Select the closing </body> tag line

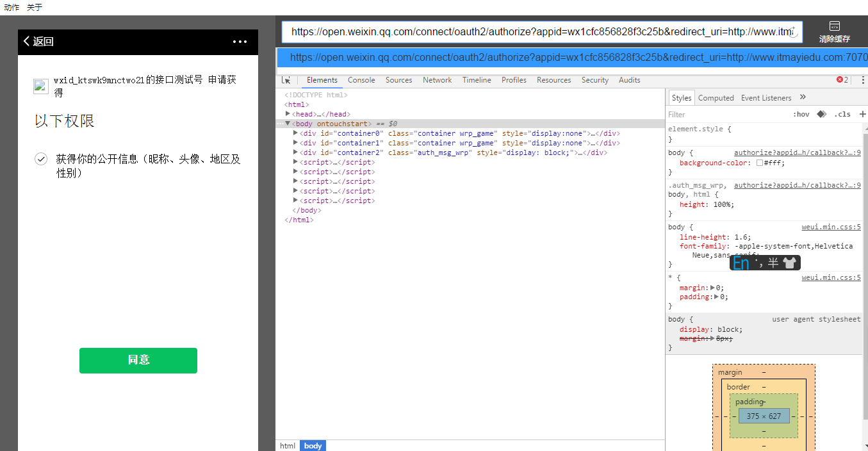click(x=306, y=210)
